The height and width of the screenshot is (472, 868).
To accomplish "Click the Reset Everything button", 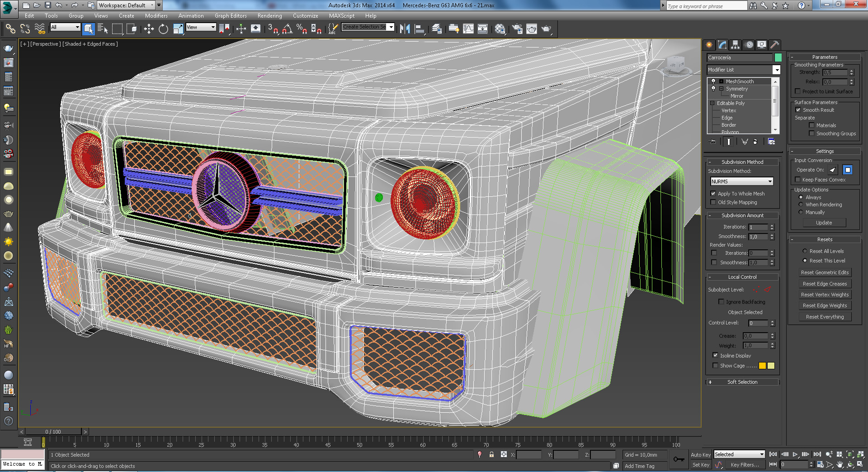I will coord(825,317).
